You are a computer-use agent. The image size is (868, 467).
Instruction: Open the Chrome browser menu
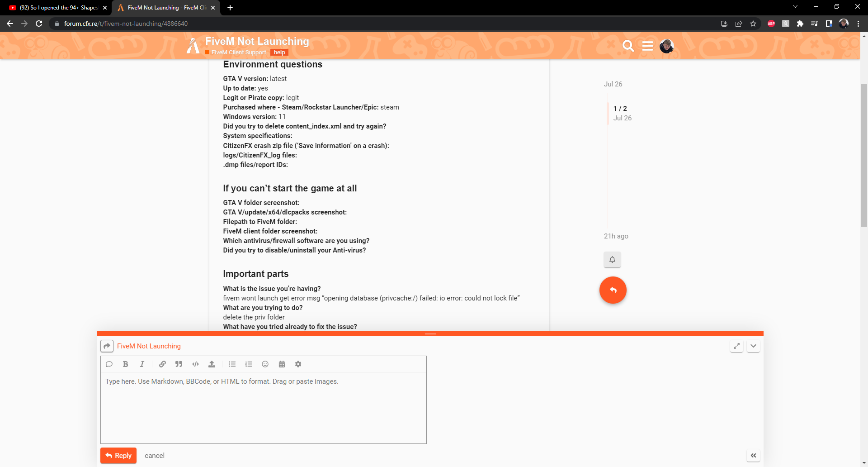pyautogui.click(x=859, y=24)
